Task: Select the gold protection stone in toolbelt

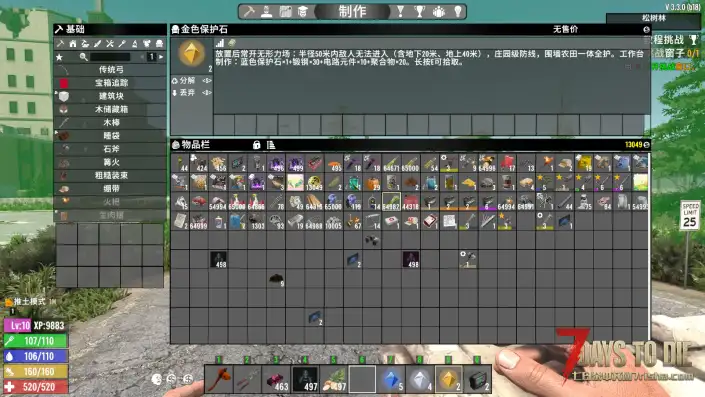Action: pos(449,379)
